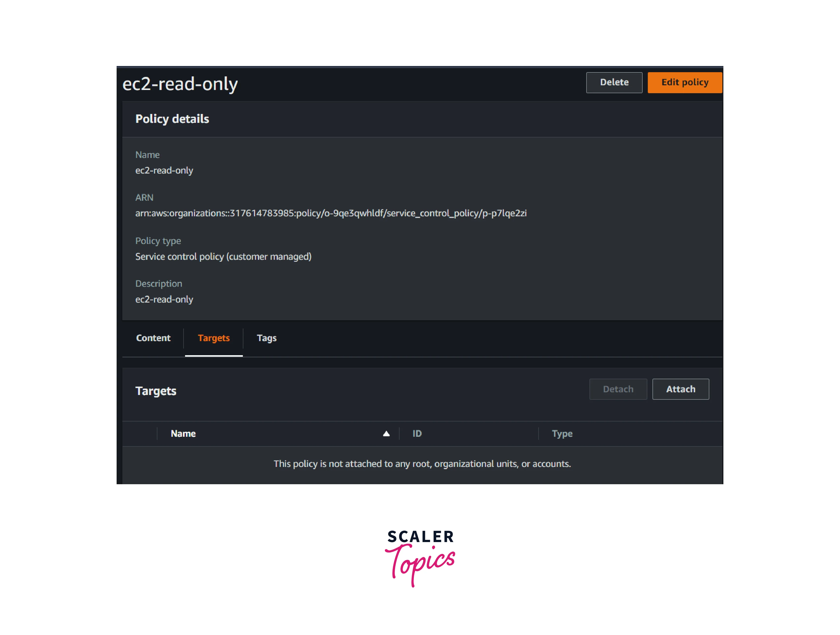Click the Scaler Topics logo
Image resolution: width=840 pixels, height=635 pixels.
click(x=420, y=557)
